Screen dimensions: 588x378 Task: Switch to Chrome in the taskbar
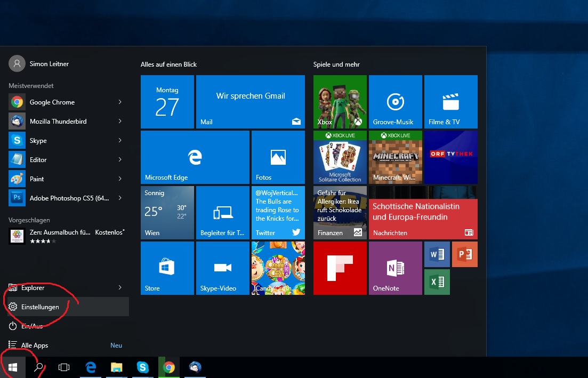pyautogui.click(x=169, y=367)
